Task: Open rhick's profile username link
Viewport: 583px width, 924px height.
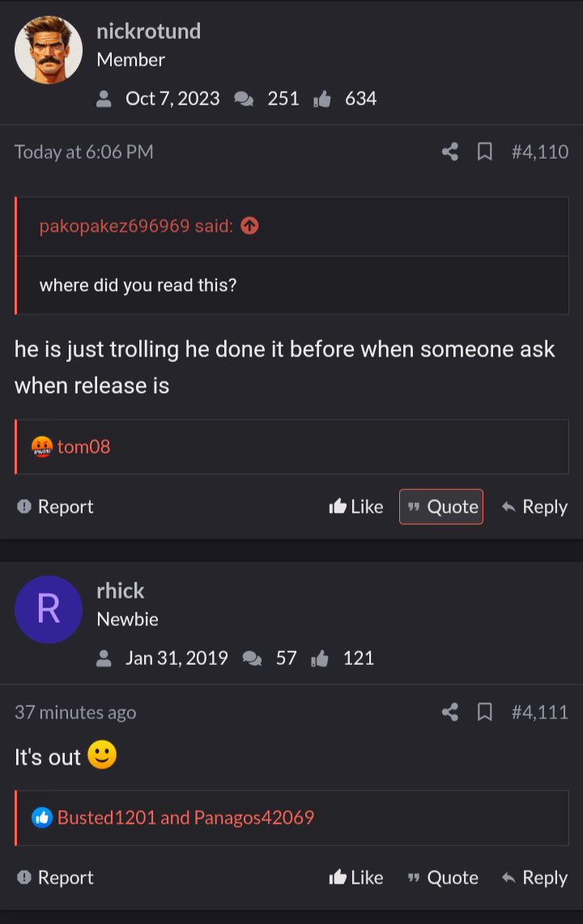Action: pos(121,591)
